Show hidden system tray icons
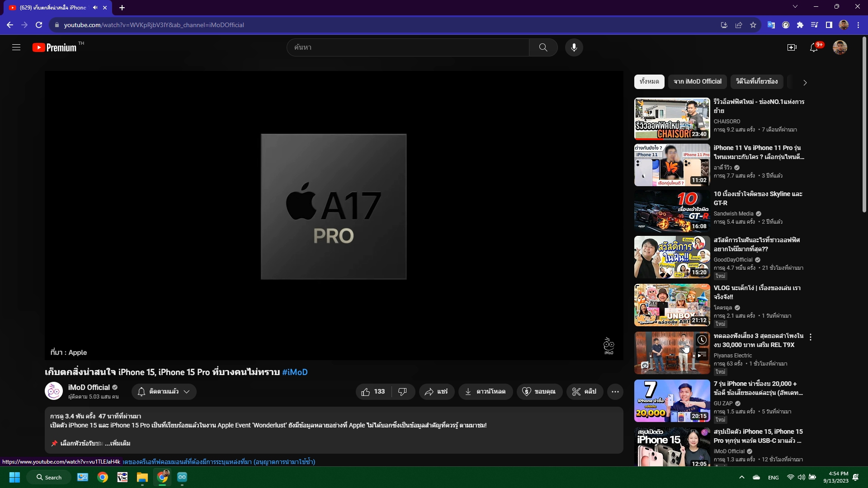The image size is (868, 488). coord(741,477)
